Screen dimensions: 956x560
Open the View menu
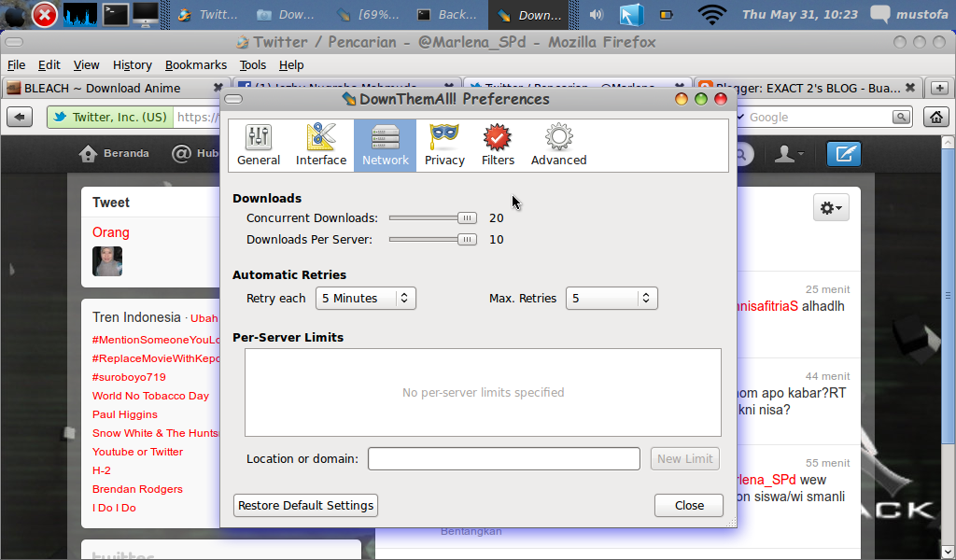click(x=86, y=64)
